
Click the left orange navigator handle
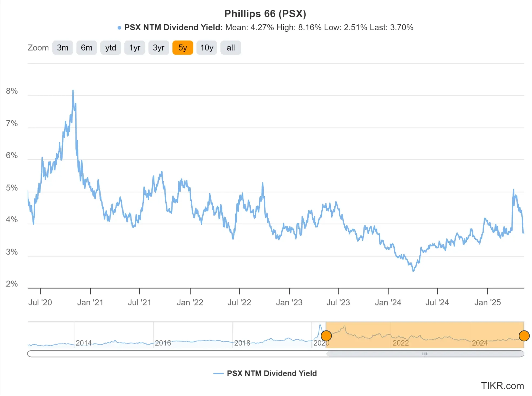point(326,336)
